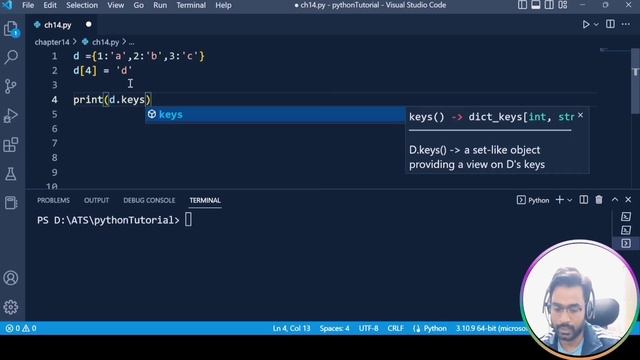Click line number 4 in gutter
This screenshot has height=360, width=640.
tap(54, 100)
